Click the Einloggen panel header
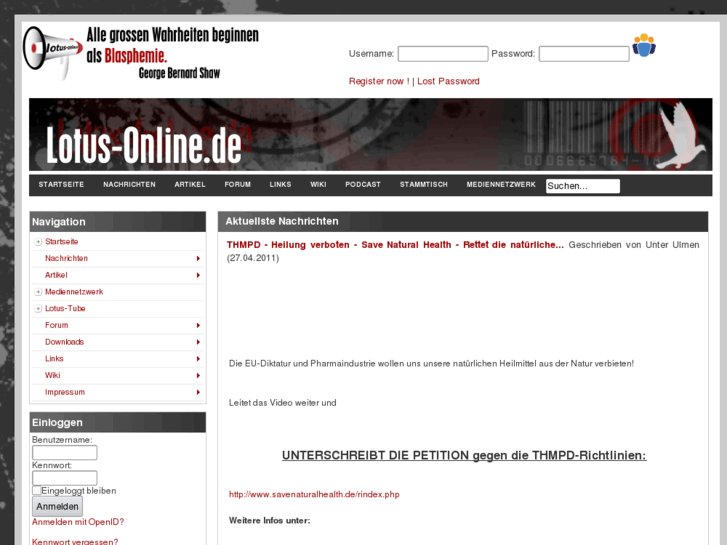The height and width of the screenshot is (545, 727). (118, 423)
